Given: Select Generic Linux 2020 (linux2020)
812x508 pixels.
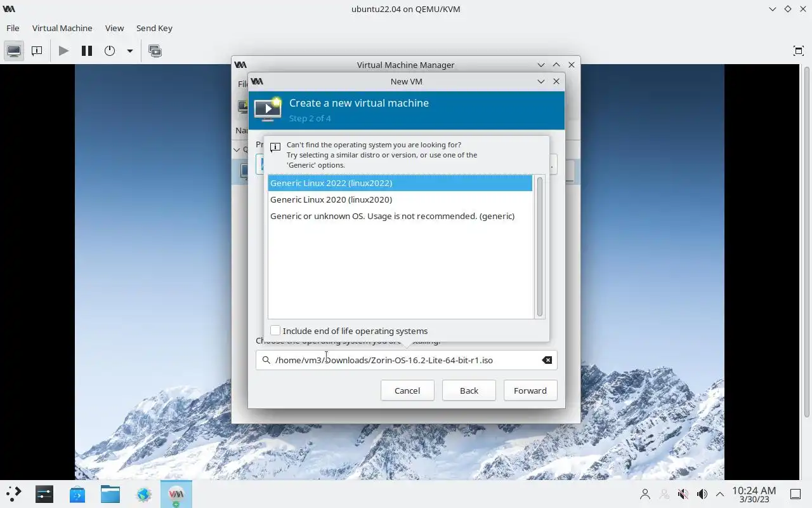Looking at the screenshot, I should pos(400,199).
